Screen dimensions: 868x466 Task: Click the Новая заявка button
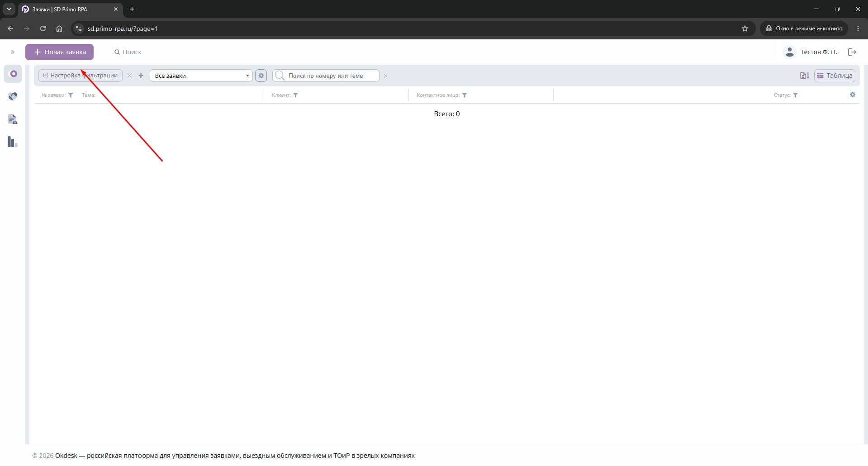(59, 52)
